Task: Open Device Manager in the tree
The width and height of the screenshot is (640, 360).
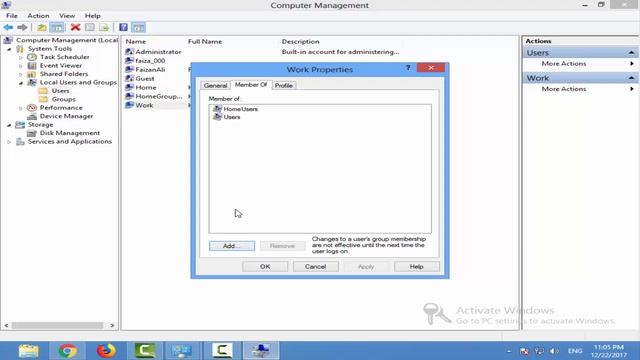Action: [x=60, y=116]
